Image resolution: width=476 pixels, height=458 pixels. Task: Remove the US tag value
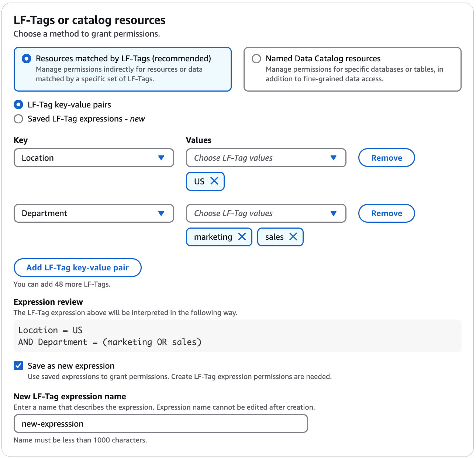click(214, 181)
